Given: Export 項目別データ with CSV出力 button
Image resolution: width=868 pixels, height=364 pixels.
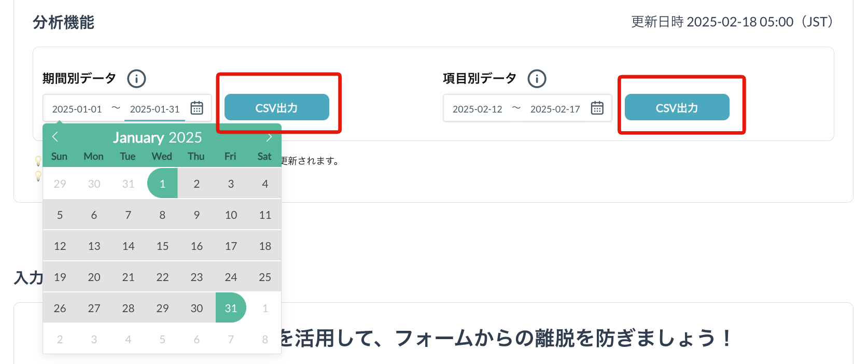Looking at the screenshot, I should click(677, 107).
